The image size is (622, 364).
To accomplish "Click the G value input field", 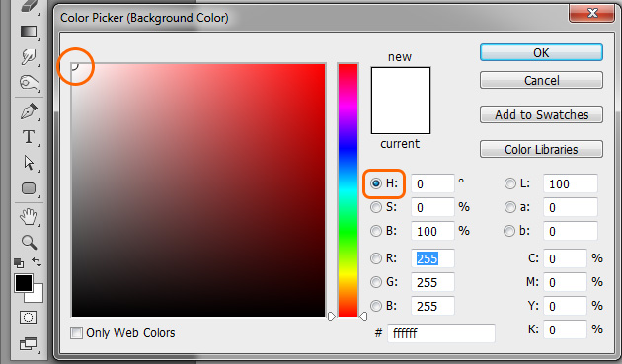I will tap(432, 283).
